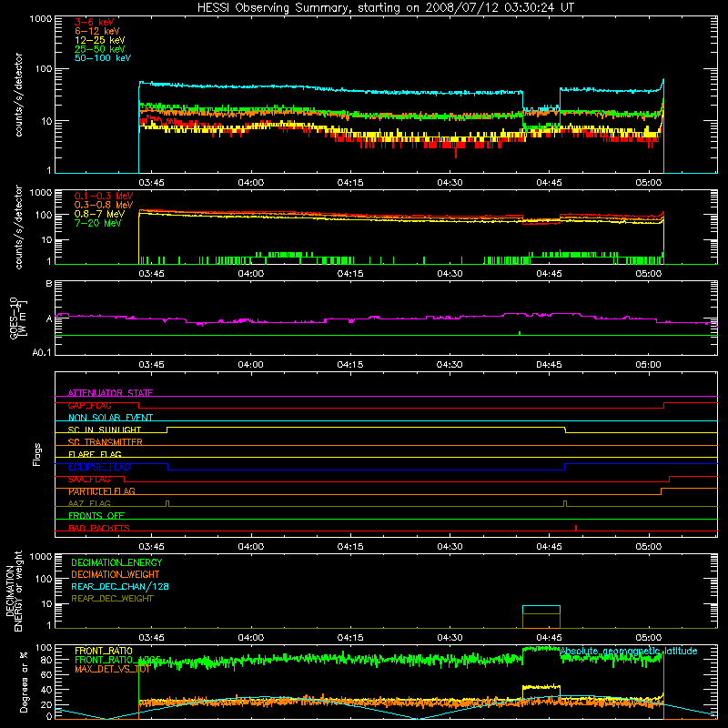
Task: Click 04:00 tick under the keV count panel
Action: 251,183
